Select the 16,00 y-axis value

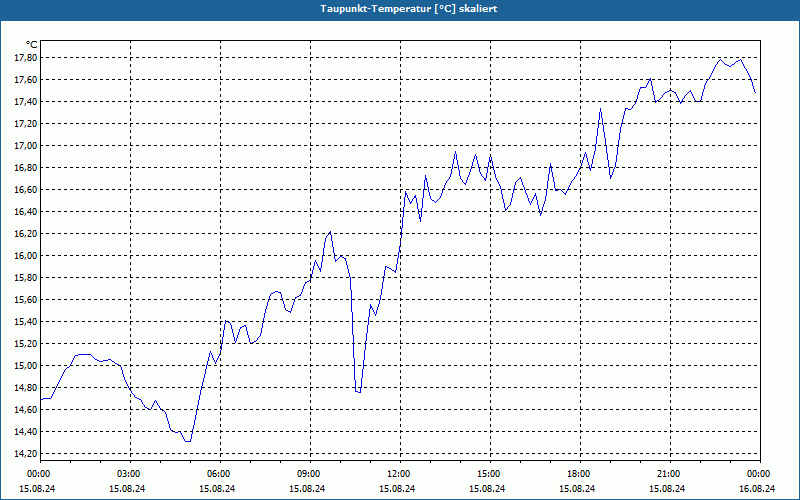coord(25,256)
